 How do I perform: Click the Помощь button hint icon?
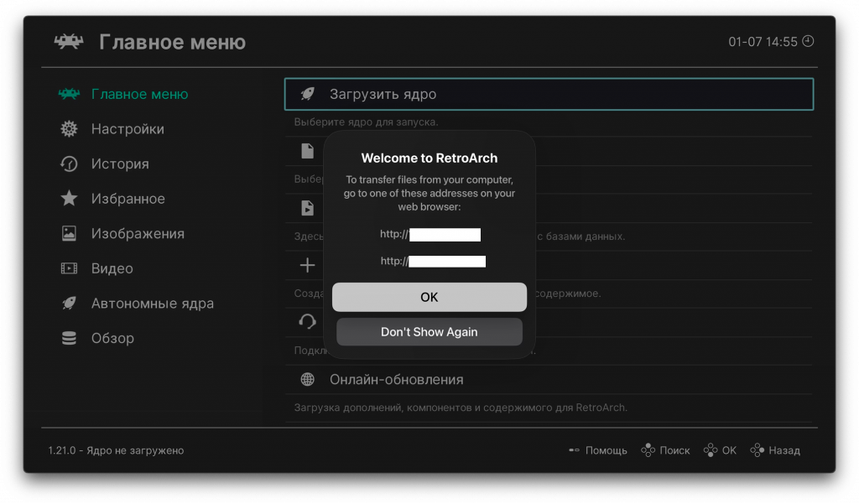point(574,450)
